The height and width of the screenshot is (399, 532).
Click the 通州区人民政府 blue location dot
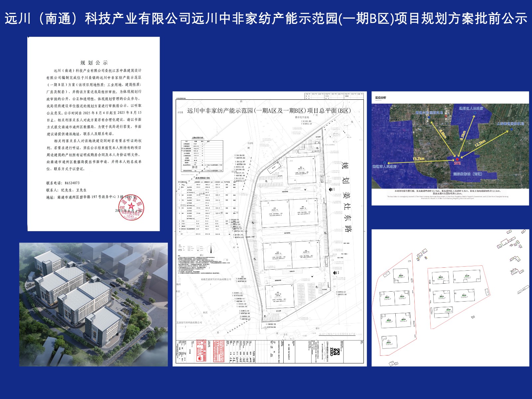tap(475, 113)
